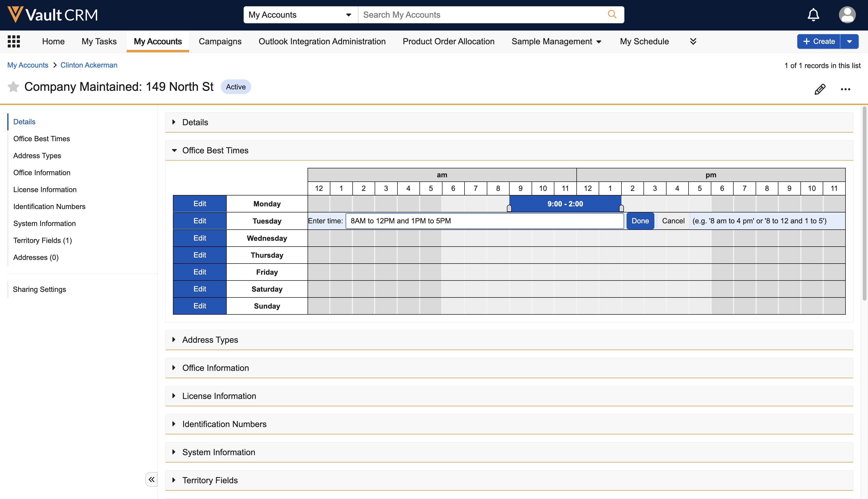Collapse the Office Best Times section
This screenshot has height=499, width=868.
[x=174, y=150]
